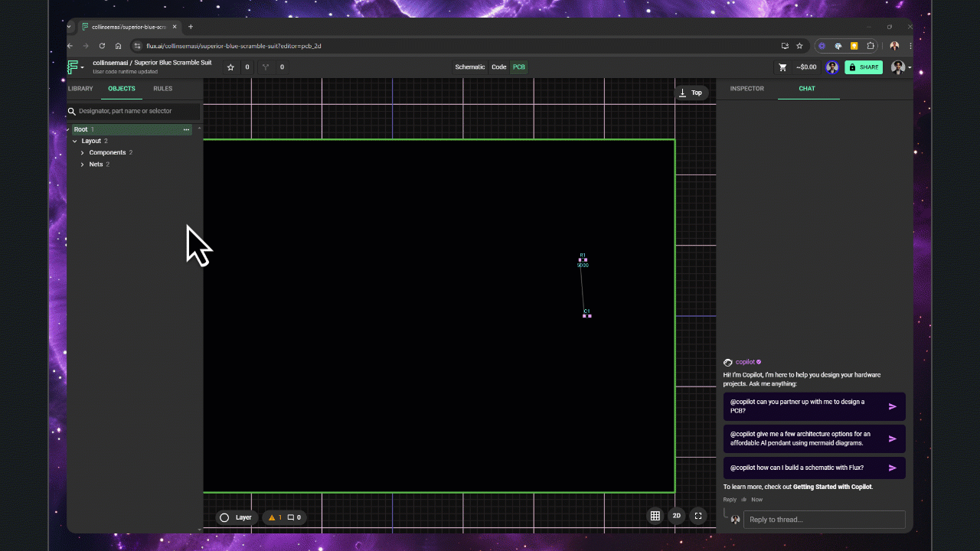The width and height of the screenshot is (980, 551).
Task: Collapse the Root tree node
Action: [68, 129]
